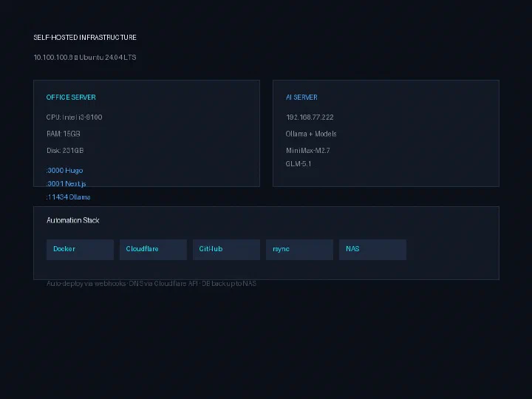Click the GLM-5.1 model name
Viewport: 532px width, 399px height.
click(x=299, y=163)
